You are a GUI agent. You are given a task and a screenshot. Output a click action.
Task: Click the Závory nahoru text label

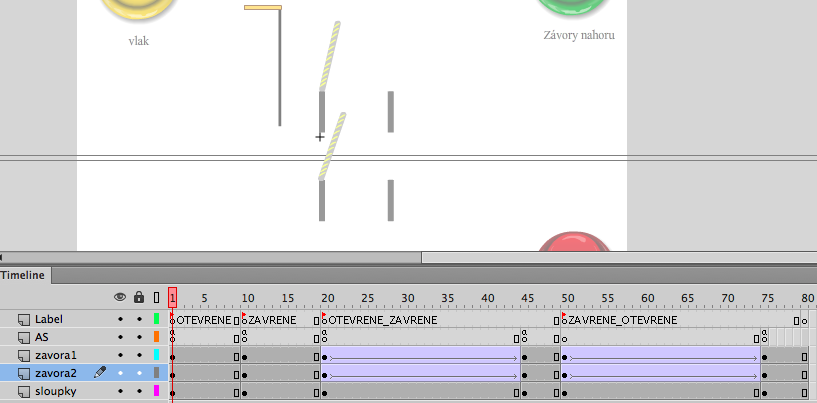(579, 35)
